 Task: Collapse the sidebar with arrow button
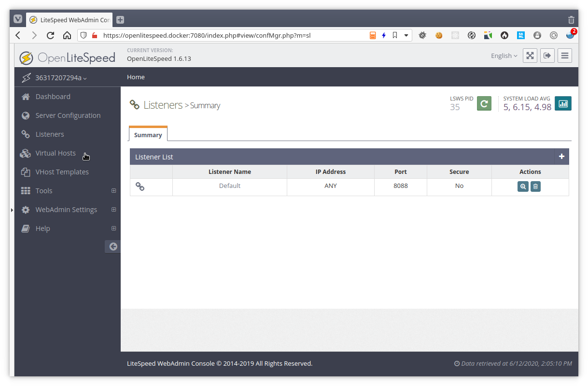coord(113,246)
